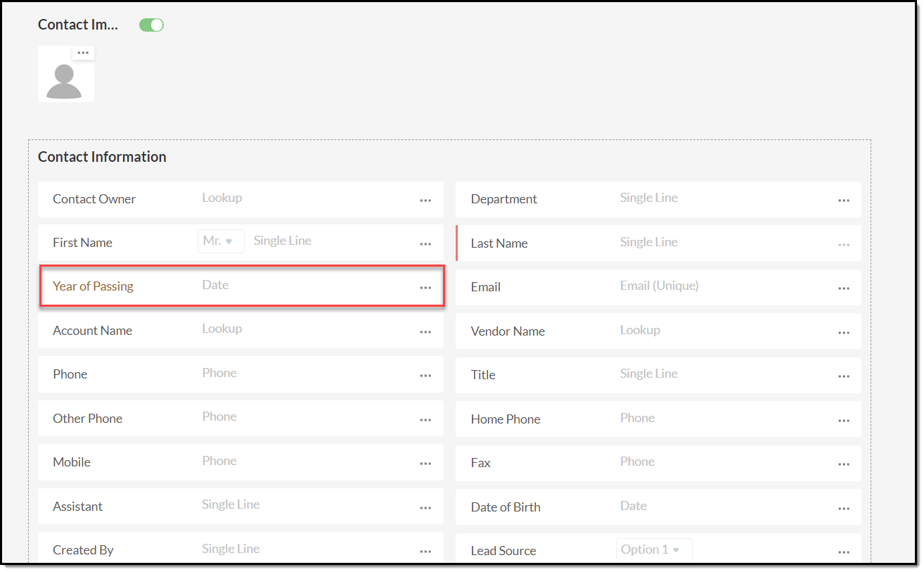Click the Title field label
Viewport: 924px width, 572px height.
483,375
